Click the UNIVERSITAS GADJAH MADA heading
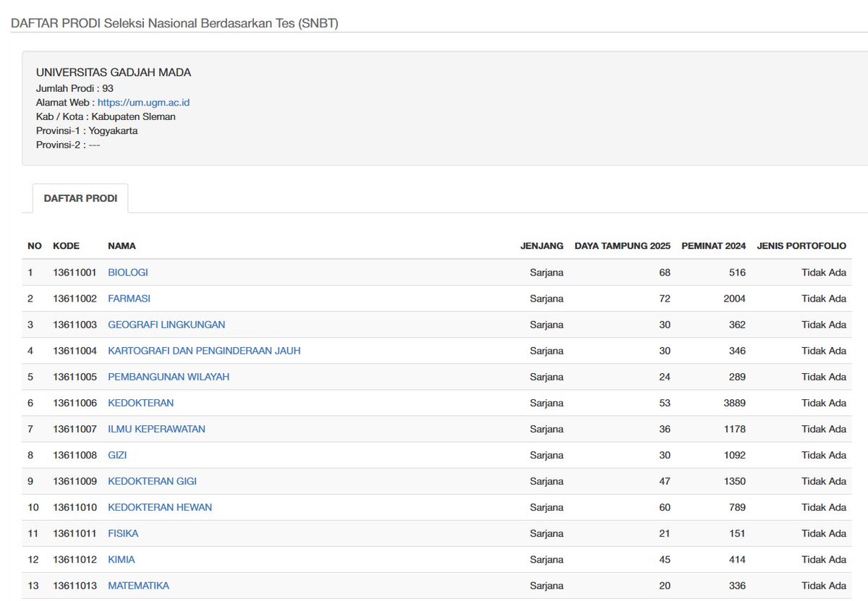 [x=114, y=72]
